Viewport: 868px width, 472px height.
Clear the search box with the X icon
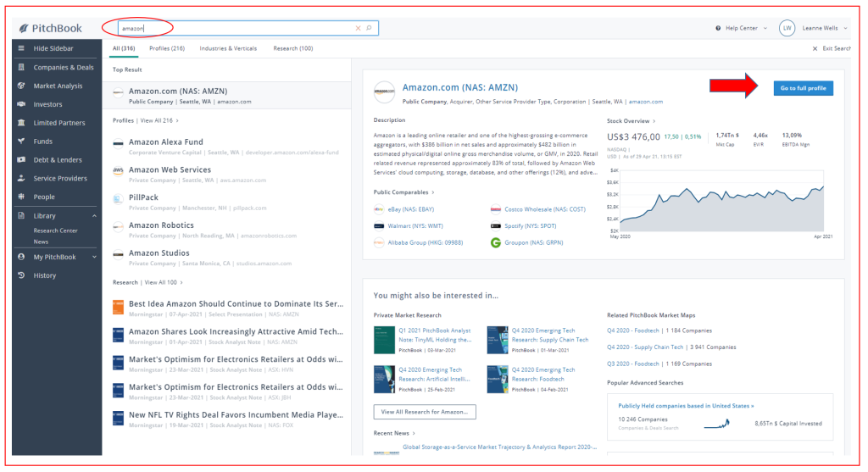[358, 28]
